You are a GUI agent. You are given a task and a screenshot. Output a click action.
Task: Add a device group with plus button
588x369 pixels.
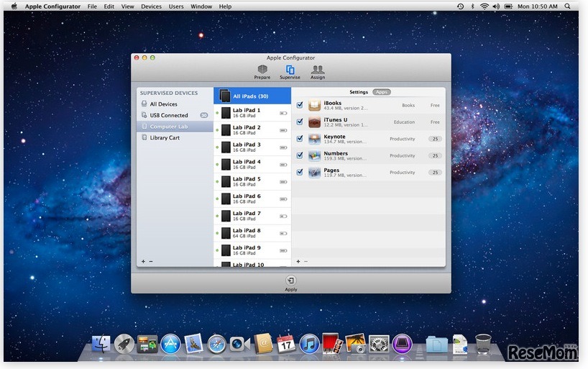point(143,261)
